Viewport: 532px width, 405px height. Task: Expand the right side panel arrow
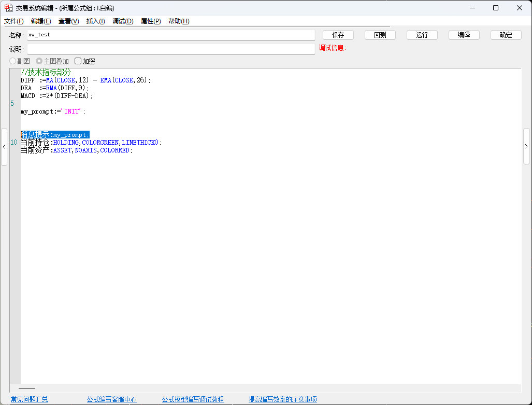pyautogui.click(x=527, y=147)
